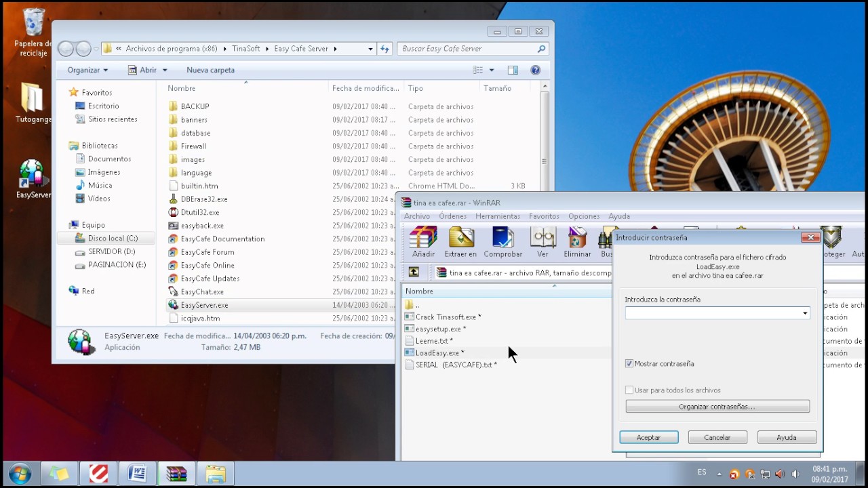868x488 pixels.
Task: Select PAGINACION (E:) drive
Action: (x=111, y=264)
